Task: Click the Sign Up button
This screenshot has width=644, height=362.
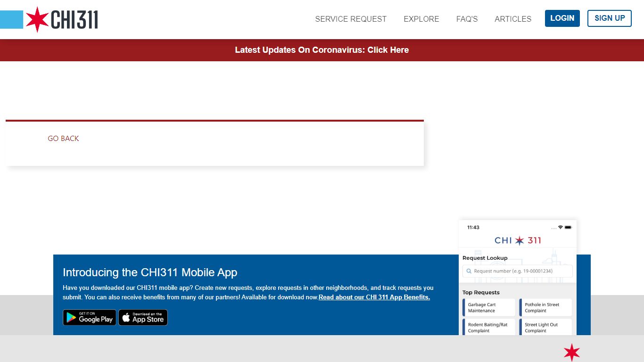Action: 610,18
